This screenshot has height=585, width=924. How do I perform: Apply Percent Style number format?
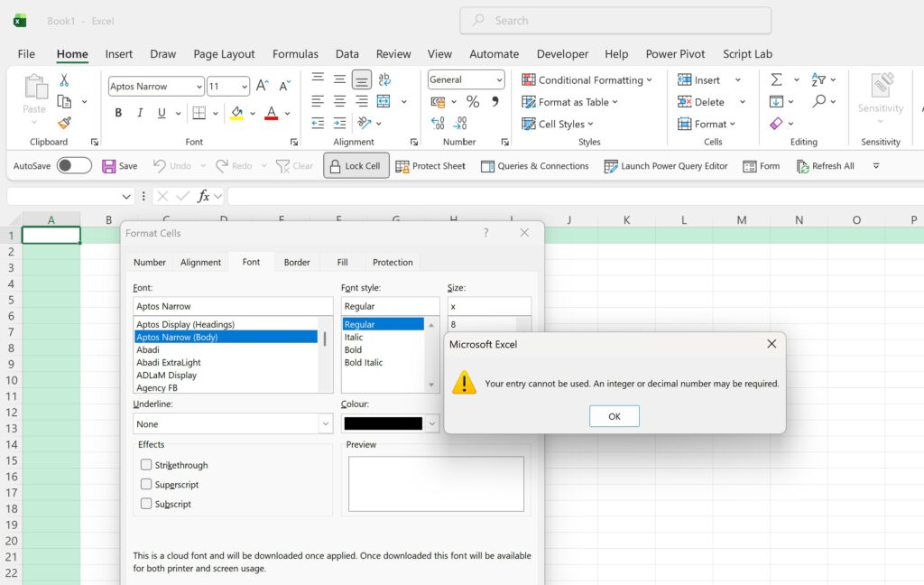pyautogui.click(x=472, y=102)
